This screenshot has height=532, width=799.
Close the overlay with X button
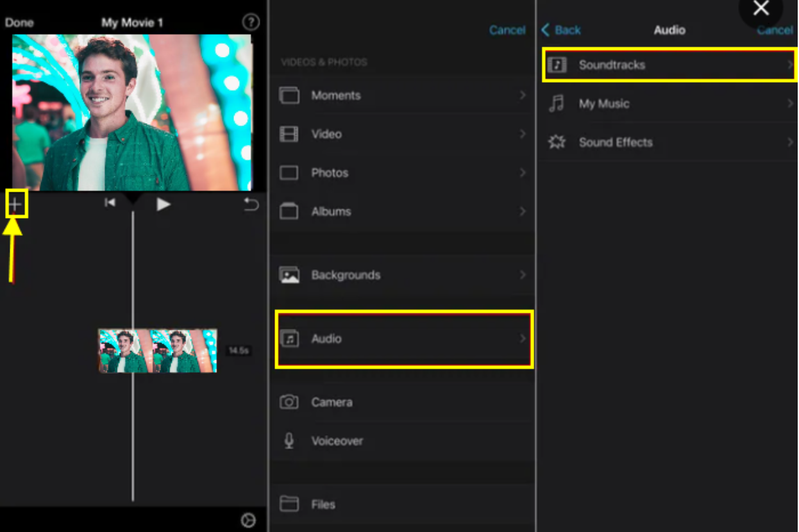click(761, 8)
